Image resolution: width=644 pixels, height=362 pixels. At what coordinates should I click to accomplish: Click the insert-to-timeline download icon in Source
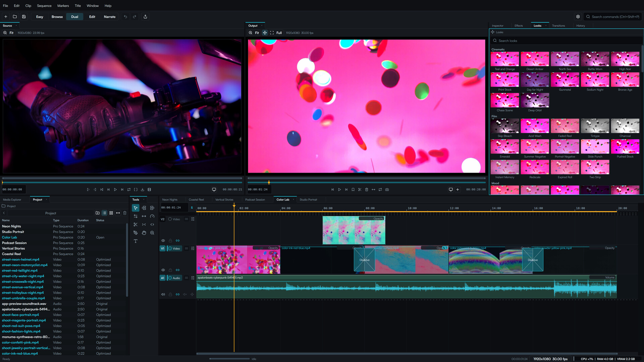coord(143,190)
